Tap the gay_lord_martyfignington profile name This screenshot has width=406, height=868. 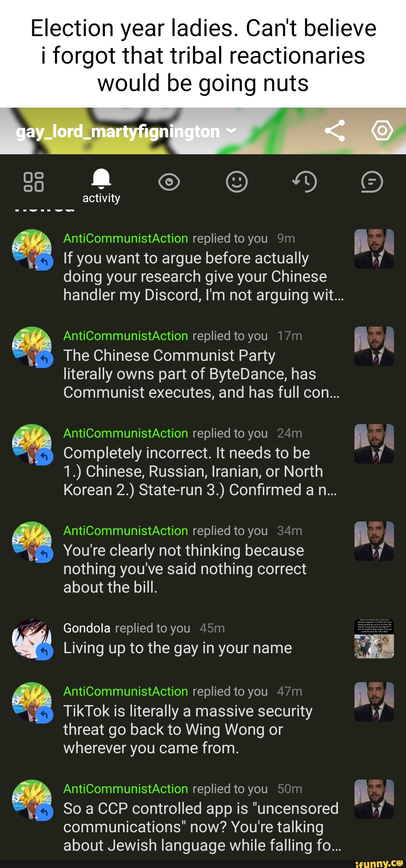118,131
